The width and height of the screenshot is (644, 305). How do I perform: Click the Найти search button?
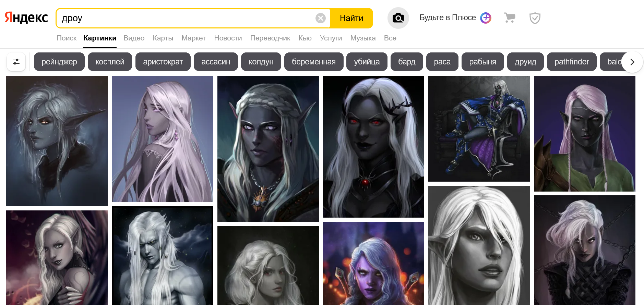(x=351, y=18)
